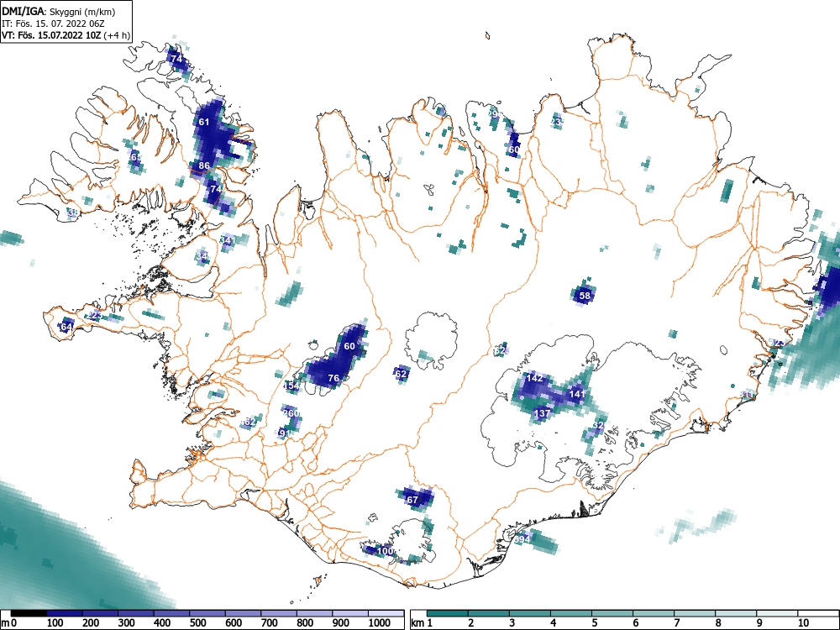Click the '300' tick on the m legend

pyautogui.click(x=127, y=623)
